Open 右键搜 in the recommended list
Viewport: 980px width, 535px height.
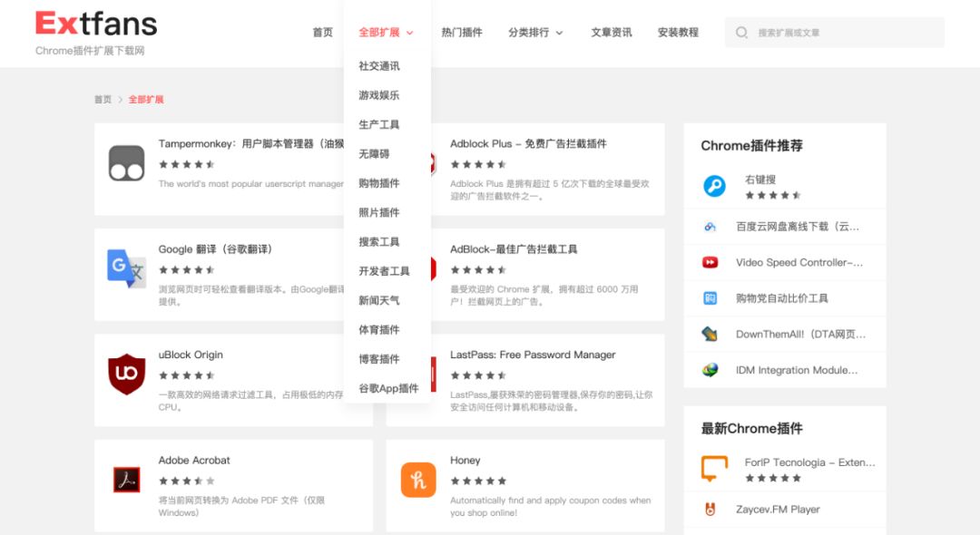760,180
